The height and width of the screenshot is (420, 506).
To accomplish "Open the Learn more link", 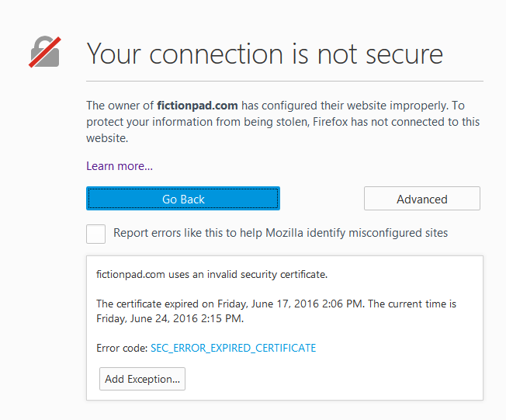I will [120, 165].
